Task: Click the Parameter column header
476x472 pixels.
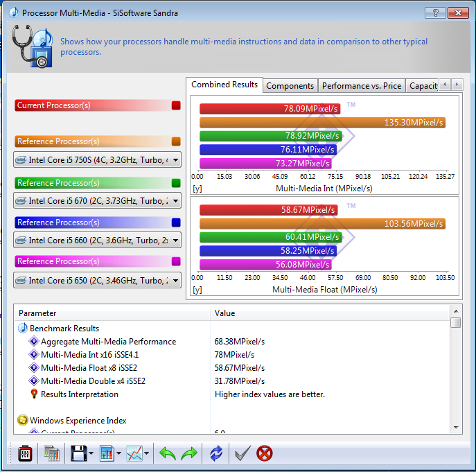Action: [x=112, y=313]
